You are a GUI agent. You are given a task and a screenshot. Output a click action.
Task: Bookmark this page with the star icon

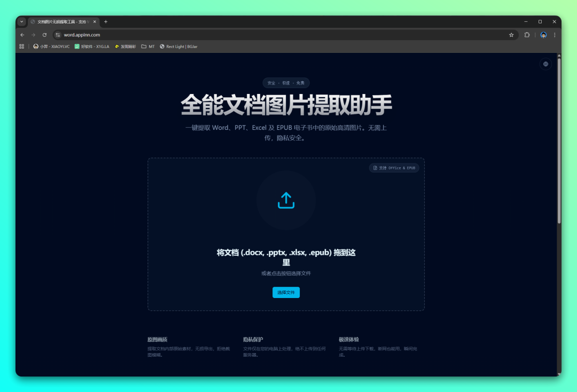[x=511, y=35]
